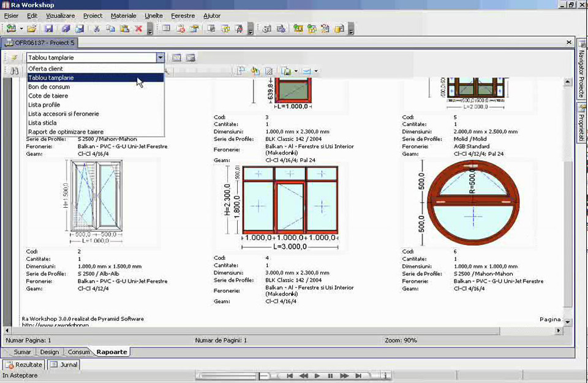Click the open folder toolbar icon
Viewport: 588px width, 383px height.
(32, 29)
